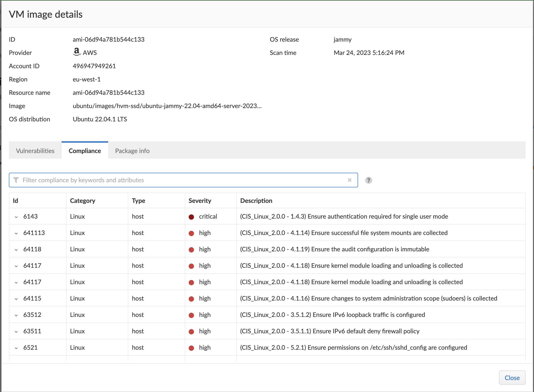The height and width of the screenshot is (392, 534).
Task: Switch to the Vulnerabilities tab
Action: click(35, 151)
